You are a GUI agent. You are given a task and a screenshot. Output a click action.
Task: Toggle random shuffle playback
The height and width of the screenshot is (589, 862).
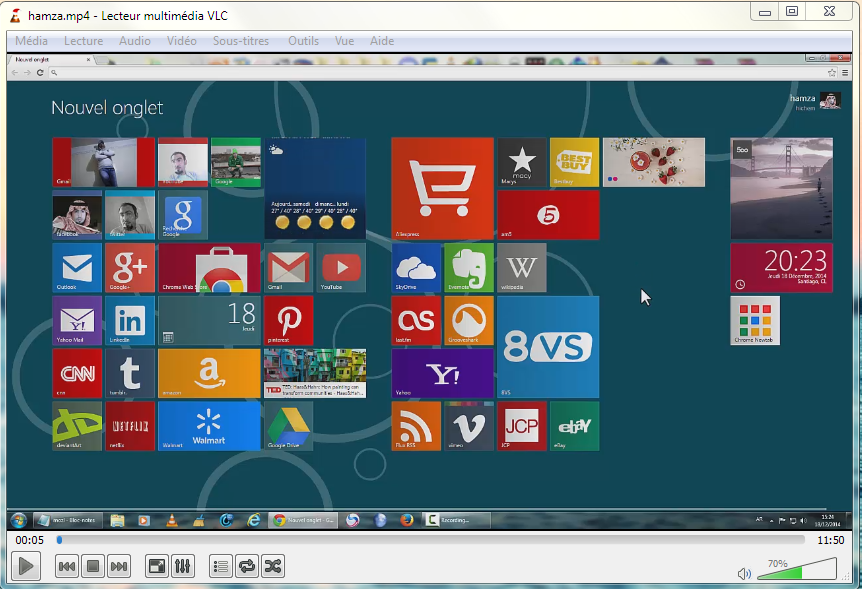[273, 566]
